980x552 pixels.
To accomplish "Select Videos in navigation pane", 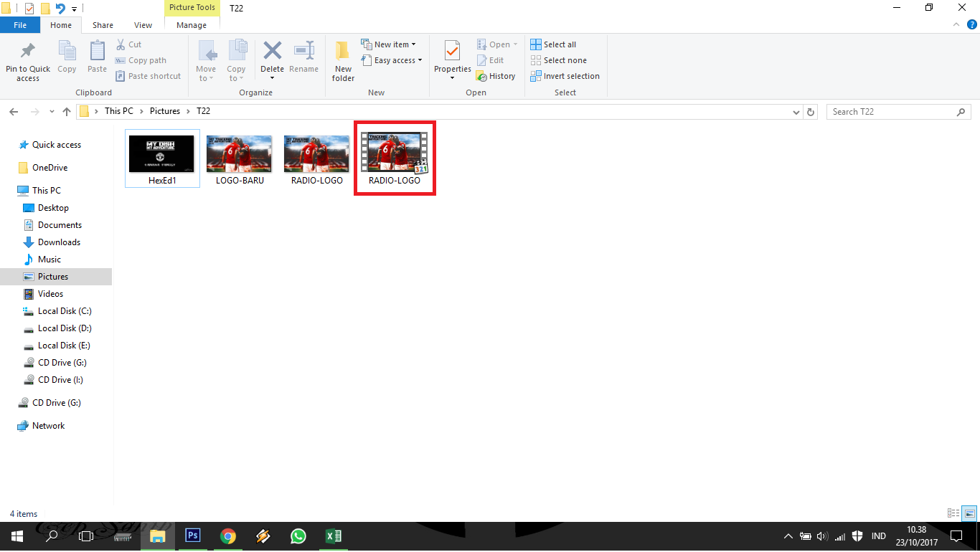I will pyautogui.click(x=50, y=294).
